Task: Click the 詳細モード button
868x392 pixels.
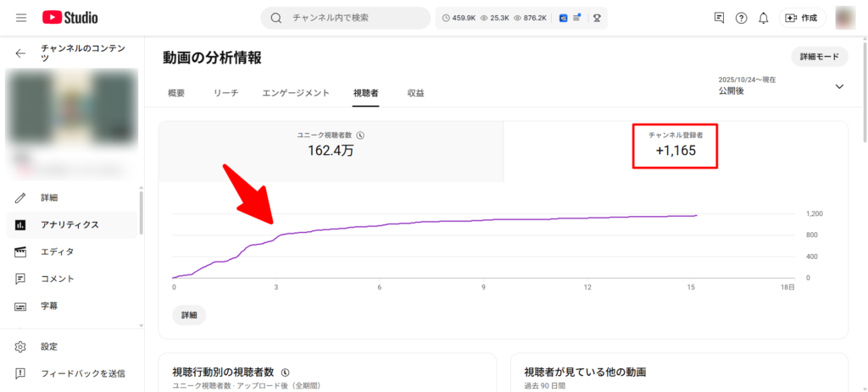Action: [x=819, y=57]
